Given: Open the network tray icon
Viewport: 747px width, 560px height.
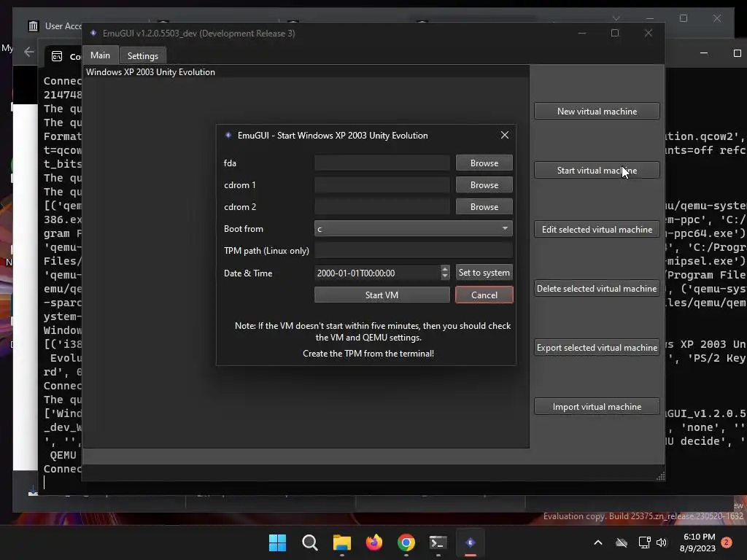Looking at the screenshot, I should point(644,542).
